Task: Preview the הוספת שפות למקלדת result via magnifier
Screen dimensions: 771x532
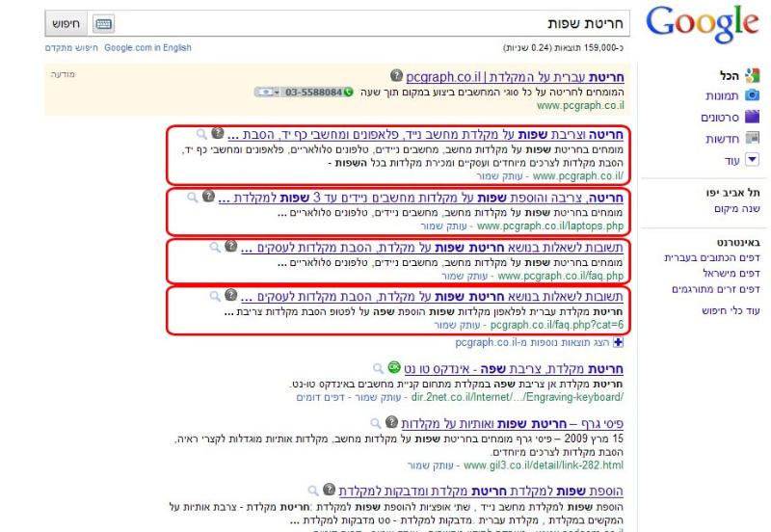Action: click(x=312, y=491)
